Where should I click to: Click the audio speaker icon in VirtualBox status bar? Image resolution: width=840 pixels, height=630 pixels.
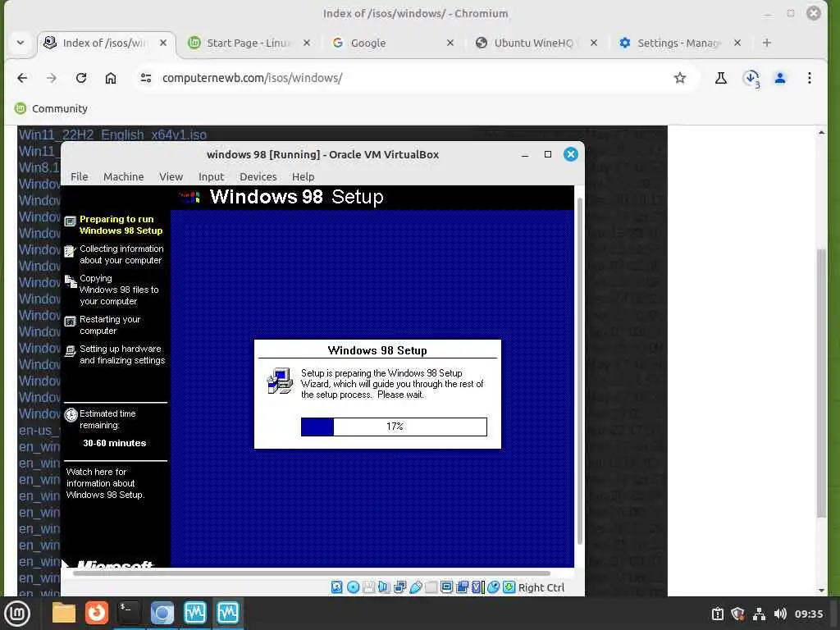[384, 587]
